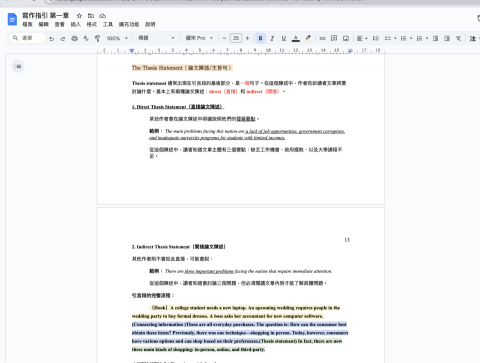Screen dimensions: 480x363
Task: Click the (Thesis statement) label text
Action: click(x=278, y=341)
